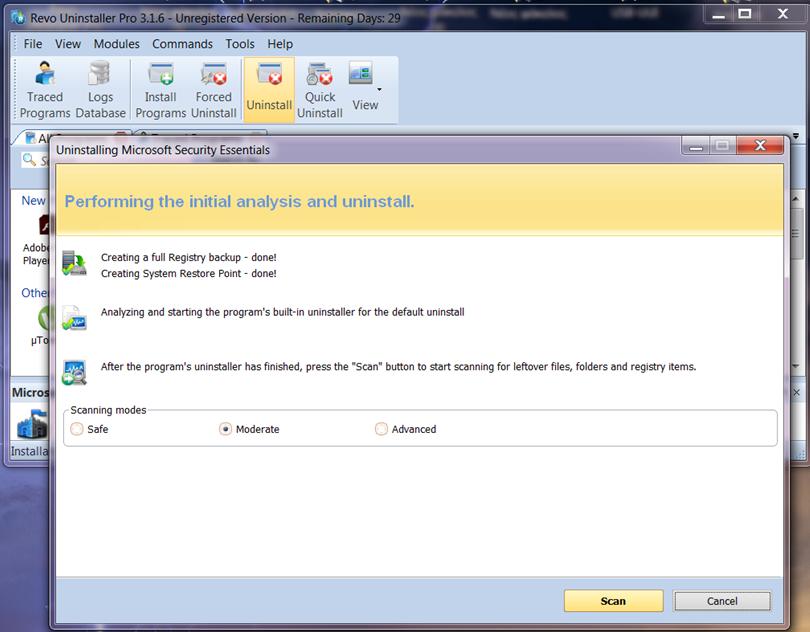The height and width of the screenshot is (632, 810).
Task: Open the Tools menu
Action: pos(240,44)
